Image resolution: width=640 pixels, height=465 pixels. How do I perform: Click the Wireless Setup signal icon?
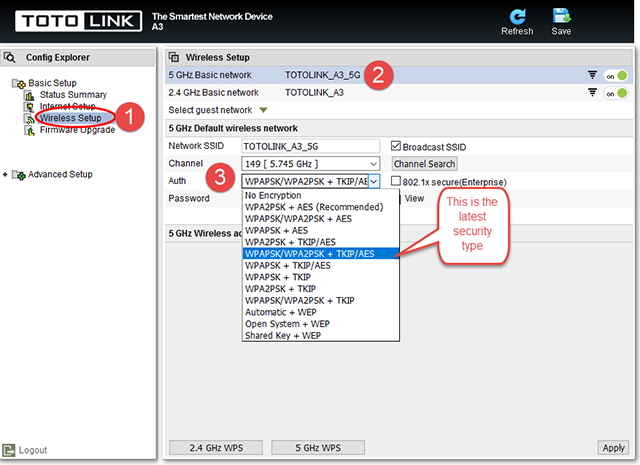click(x=29, y=119)
